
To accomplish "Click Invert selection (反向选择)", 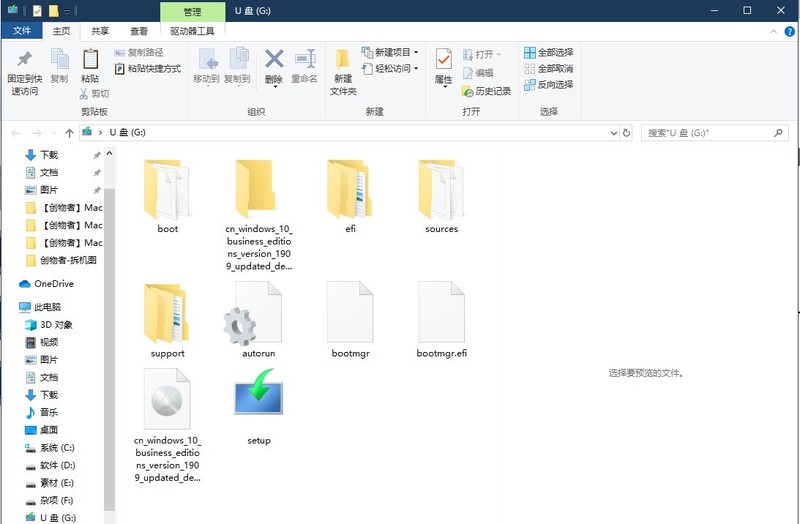I will point(548,84).
